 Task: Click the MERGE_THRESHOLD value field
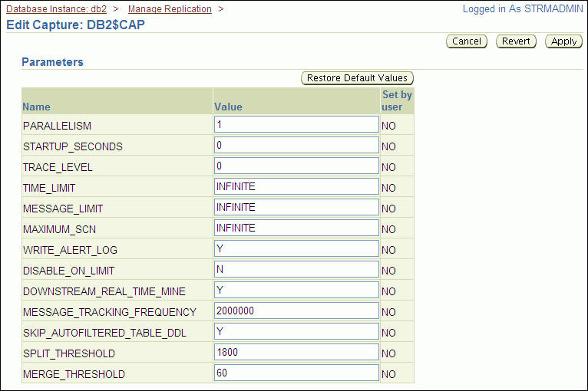coord(296,373)
